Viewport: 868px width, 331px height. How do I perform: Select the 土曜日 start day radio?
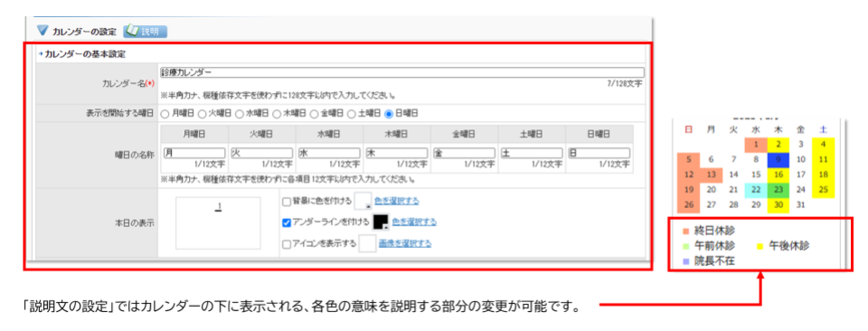(352, 113)
